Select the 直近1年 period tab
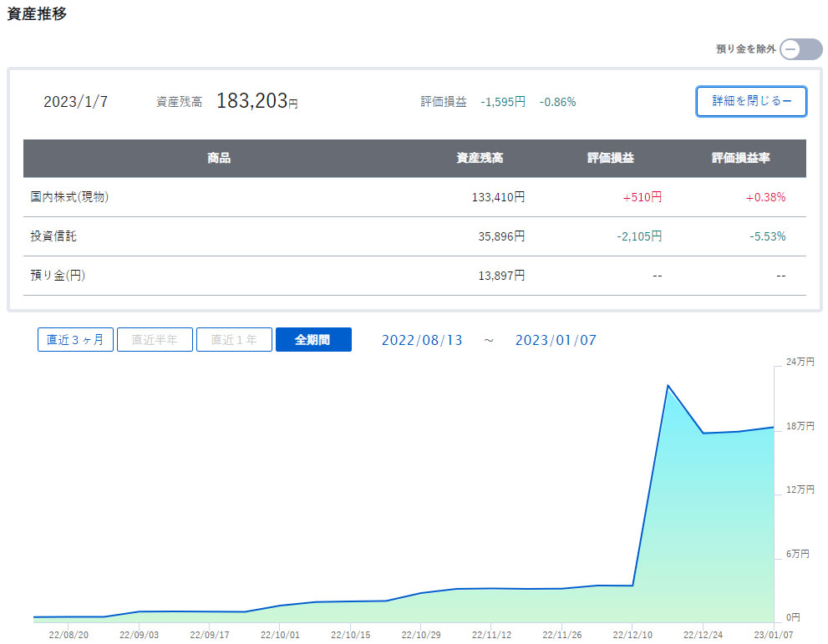This screenshot has height=644, width=828. [x=234, y=340]
